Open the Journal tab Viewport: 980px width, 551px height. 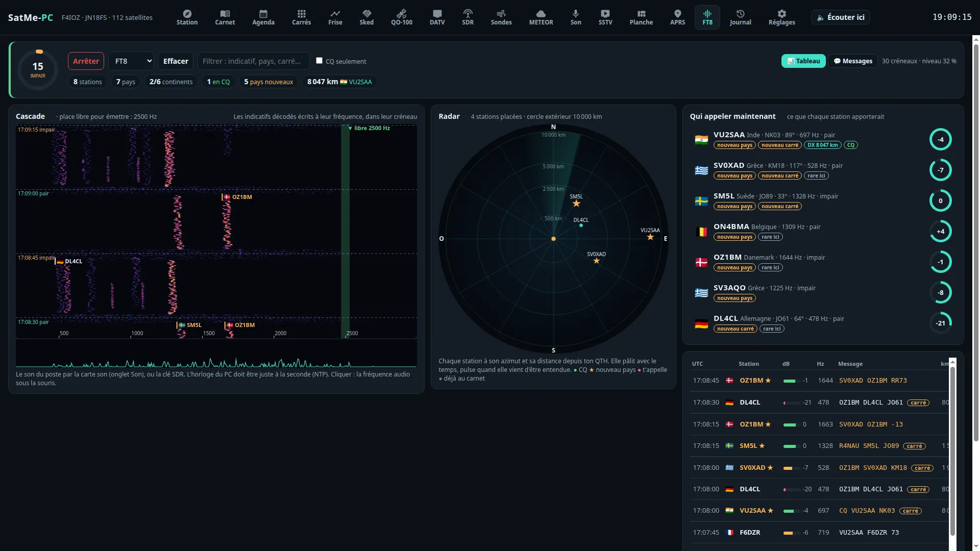click(741, 17)
